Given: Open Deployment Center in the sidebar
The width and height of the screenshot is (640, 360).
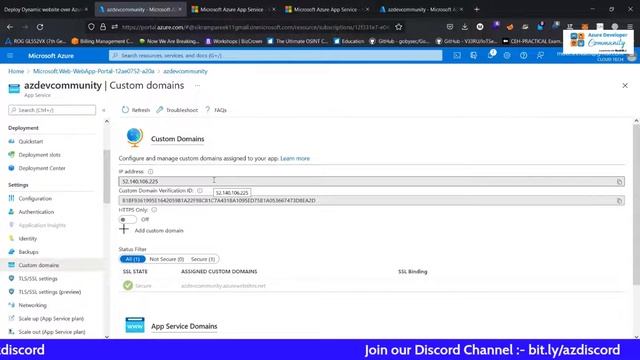Looking at the screenshot, I should (x=42, y=168).
